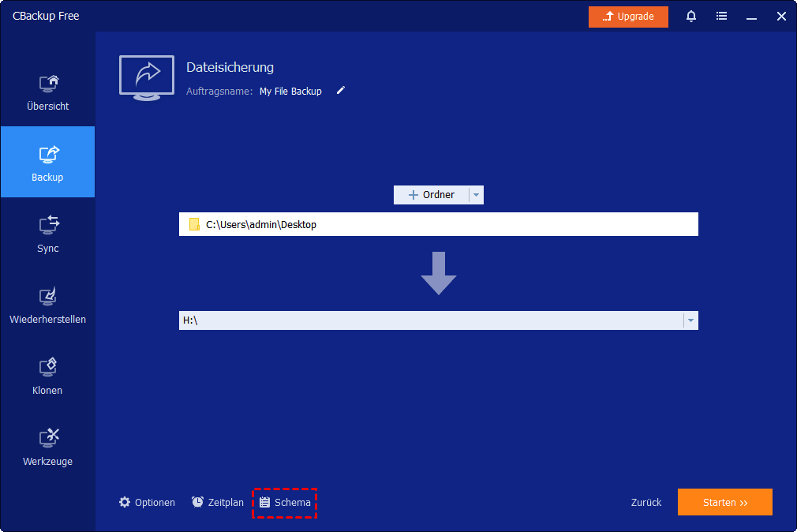Open the Schema backup scheme settings
Screen dimensions: 797x532
tap(285, 503)
